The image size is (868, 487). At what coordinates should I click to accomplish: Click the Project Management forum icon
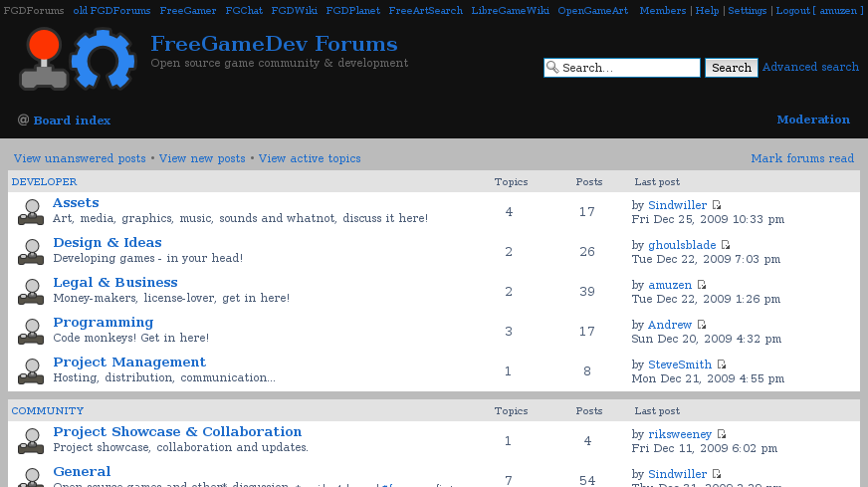pos(31,370)
